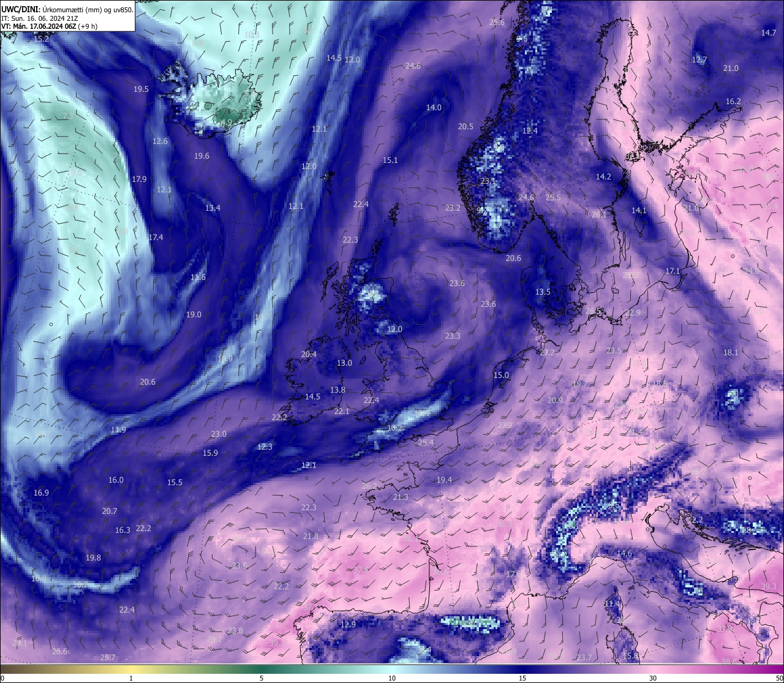
Task: Select the 21.8 map value
Action: coord(311,536)
